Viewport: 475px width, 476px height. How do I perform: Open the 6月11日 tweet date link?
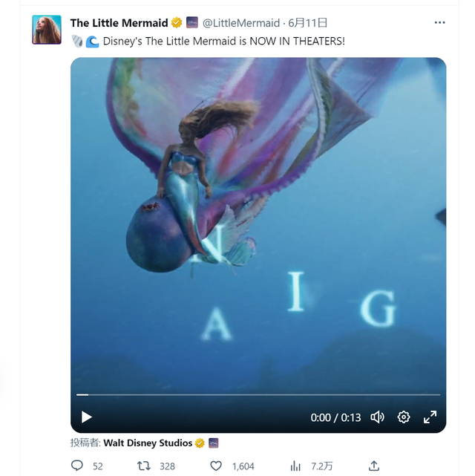pyautogui.click(x=308, y=23)
